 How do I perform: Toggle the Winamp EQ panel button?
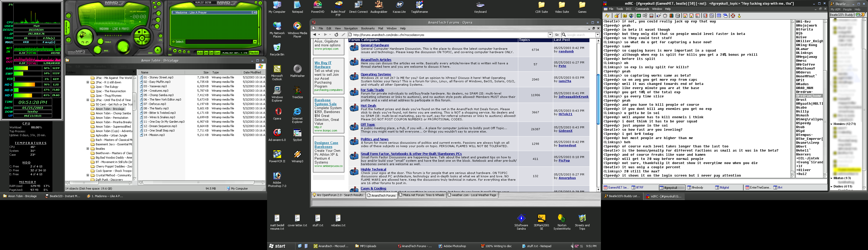(x=68, y=40)
